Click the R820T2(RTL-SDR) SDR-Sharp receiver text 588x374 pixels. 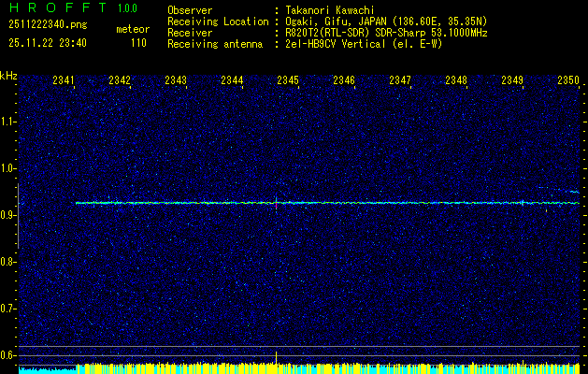(387, 33)
